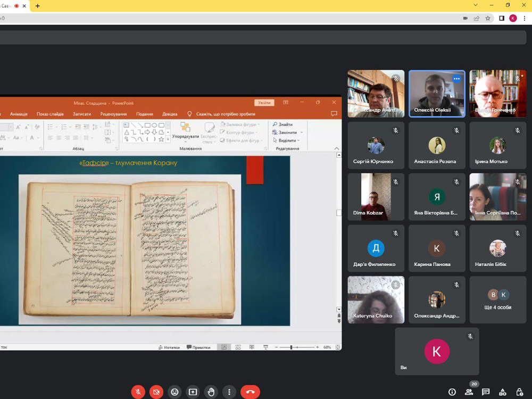The image size is (532, 399).
Task: Show the participants list icon
Action: pyautogui.click(x=469, y=392)
